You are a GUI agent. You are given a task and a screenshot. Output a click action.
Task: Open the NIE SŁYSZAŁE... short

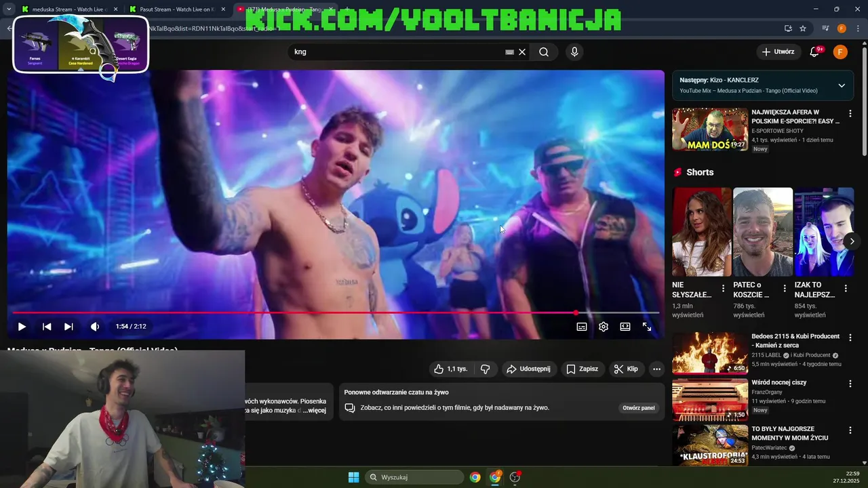pyautogui.click(x=702, y=232)
